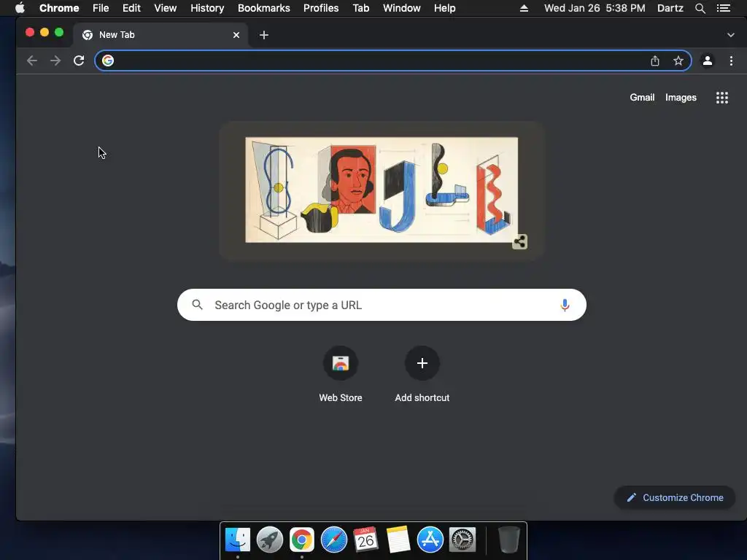The height and width of the screenshot is (560, 747).
Task: Click the date and time in menu bar
Action: click(595, 8)
